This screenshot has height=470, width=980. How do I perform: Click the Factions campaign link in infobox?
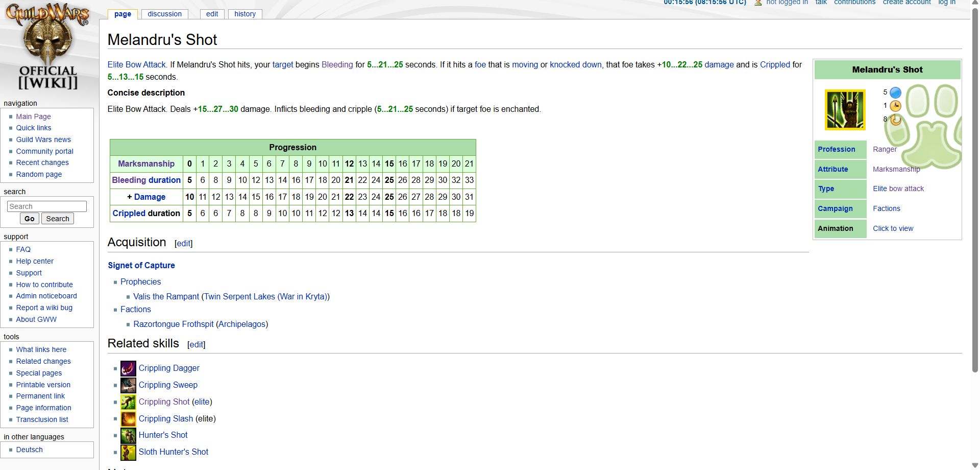point(887,209)
